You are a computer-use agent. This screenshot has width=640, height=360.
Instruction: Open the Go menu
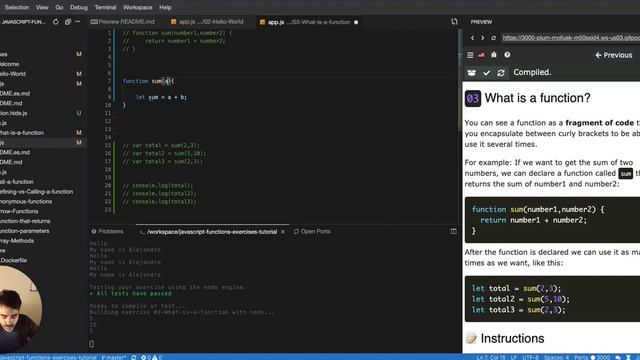(x=59, y=7)
